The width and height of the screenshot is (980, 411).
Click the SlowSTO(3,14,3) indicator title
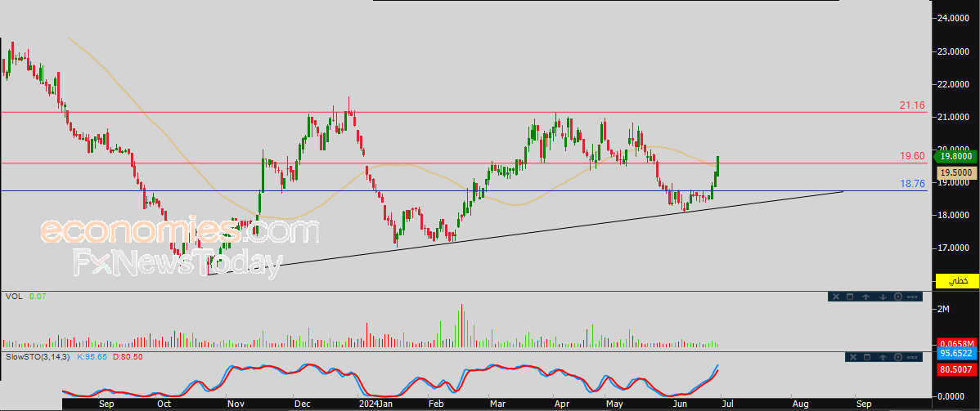pyautogui.click(x=38, y=356)
